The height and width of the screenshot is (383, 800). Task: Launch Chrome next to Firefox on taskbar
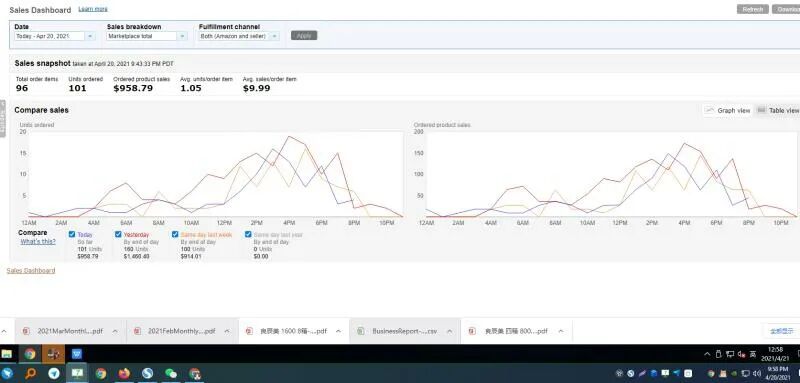(x=101, y=374)
